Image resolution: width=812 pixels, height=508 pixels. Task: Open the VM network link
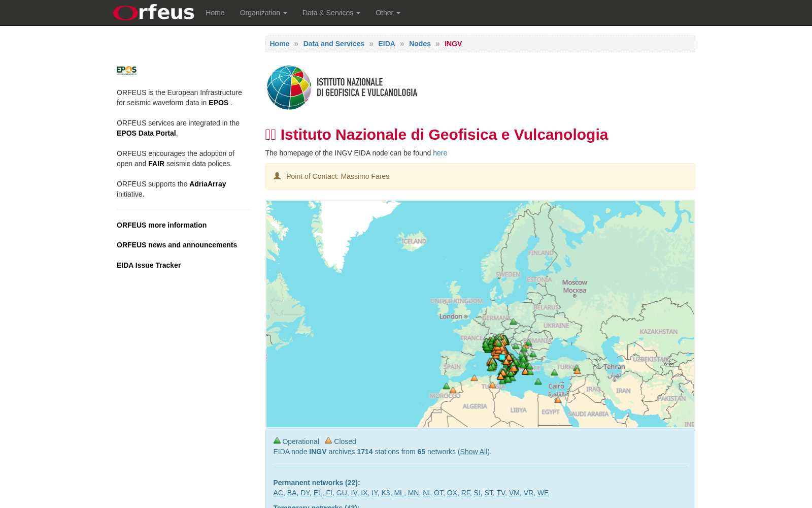point(514,493)
